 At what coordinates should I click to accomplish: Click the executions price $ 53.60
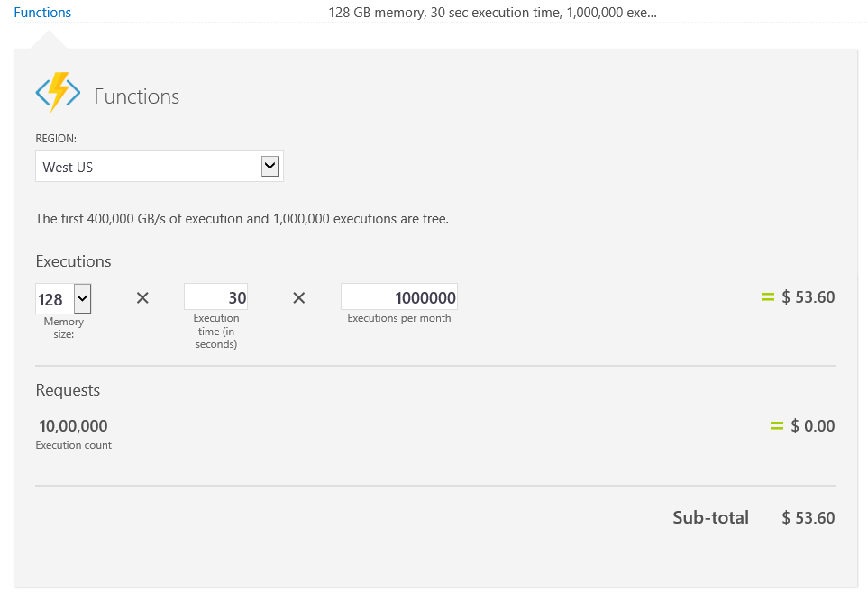click(809, 297)
